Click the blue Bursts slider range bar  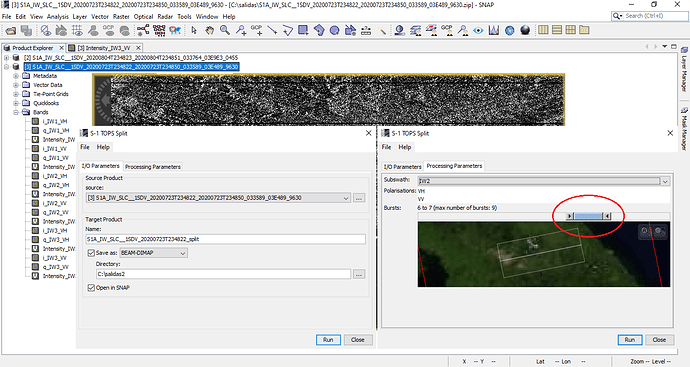(x=589, y=216)
